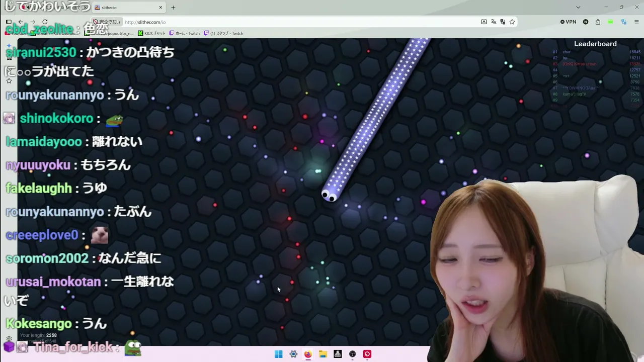Viewport: 644px width, 362px height.
Task: Click the Leaderboard title
Action: [595, 44]
